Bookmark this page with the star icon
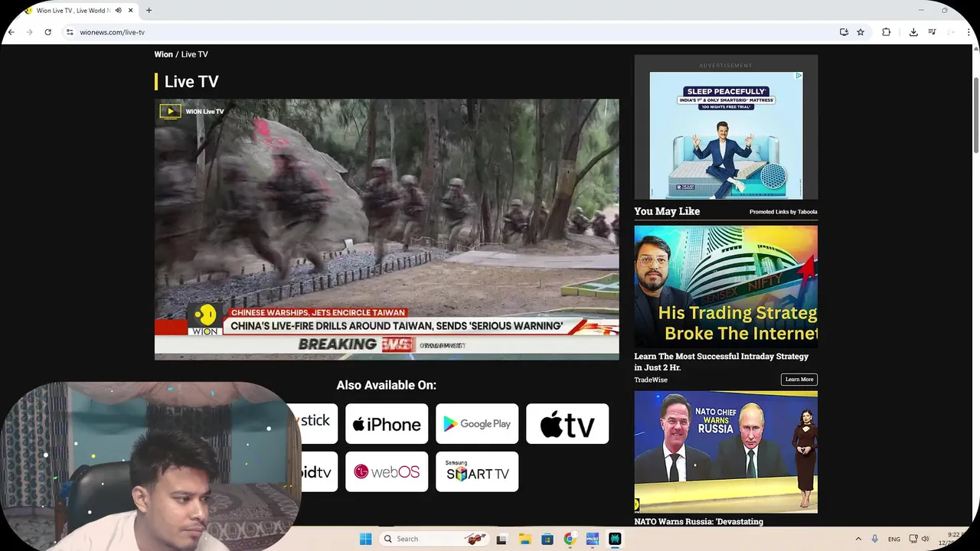 [x=861, y=32]
